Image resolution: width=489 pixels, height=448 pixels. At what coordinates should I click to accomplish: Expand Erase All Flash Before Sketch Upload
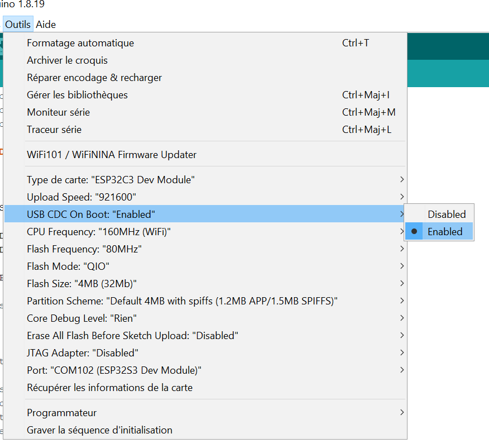click(x=205, y=336)
